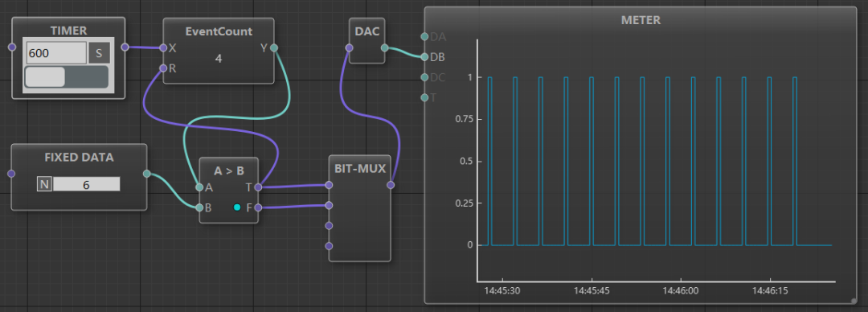Image resolution: width=868 pixels, height=312 pixels.
Task: Click the A input port of A > B
Action: click(199, 187)
